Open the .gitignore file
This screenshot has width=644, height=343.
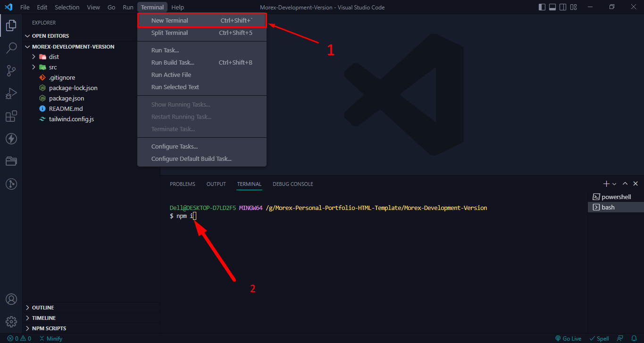(92, 77)
